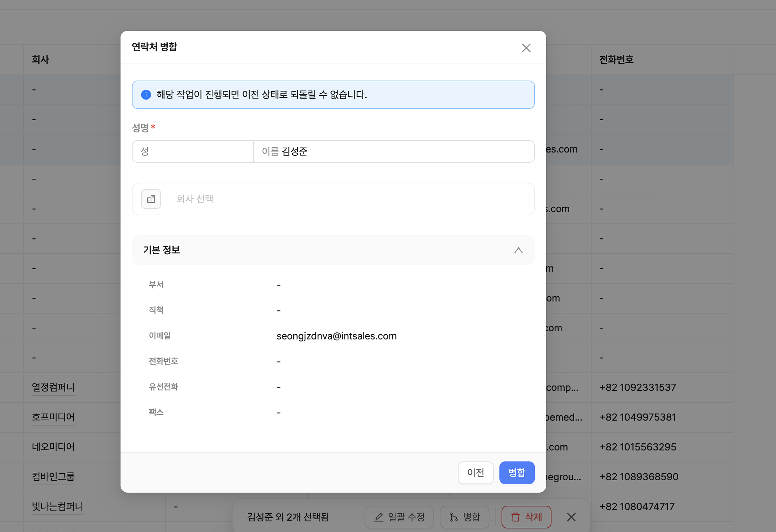Click the building icon in company selector
This screenshot has width=776, height=532.
pyautogui.click(x=151, y=199)
